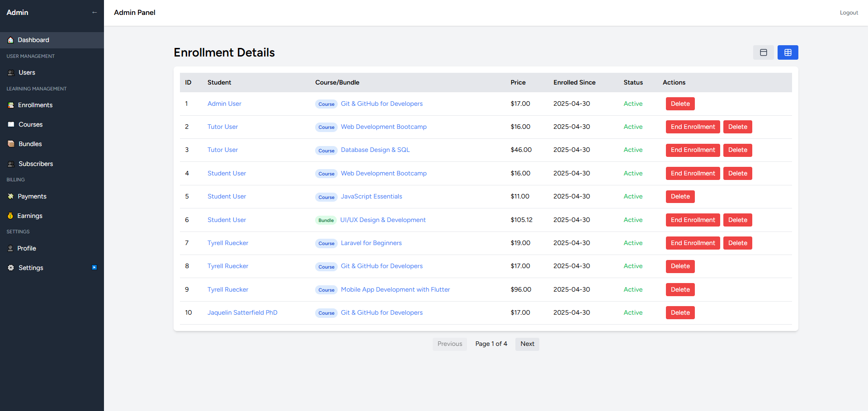868x411 pixels.
Task: Open Laravel for Beginners course link
Action: 371,243
